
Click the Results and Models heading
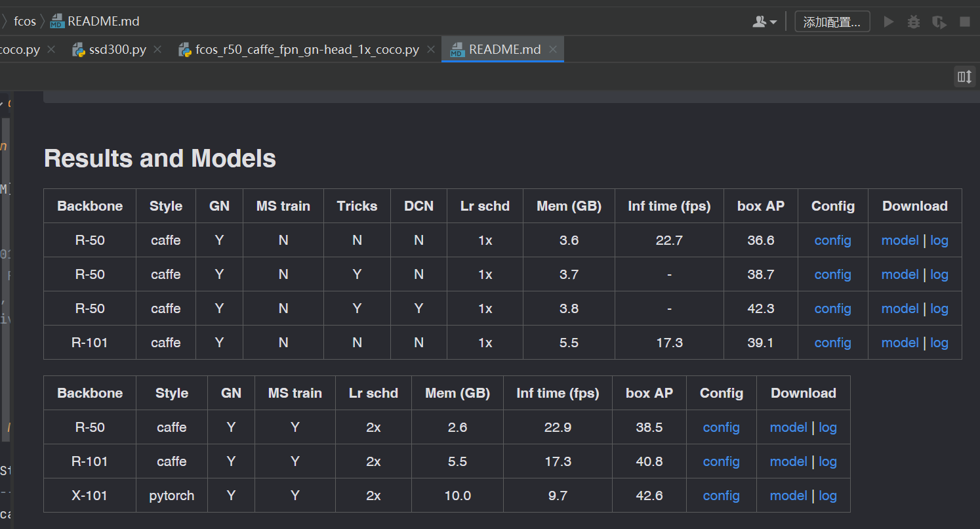160,158
